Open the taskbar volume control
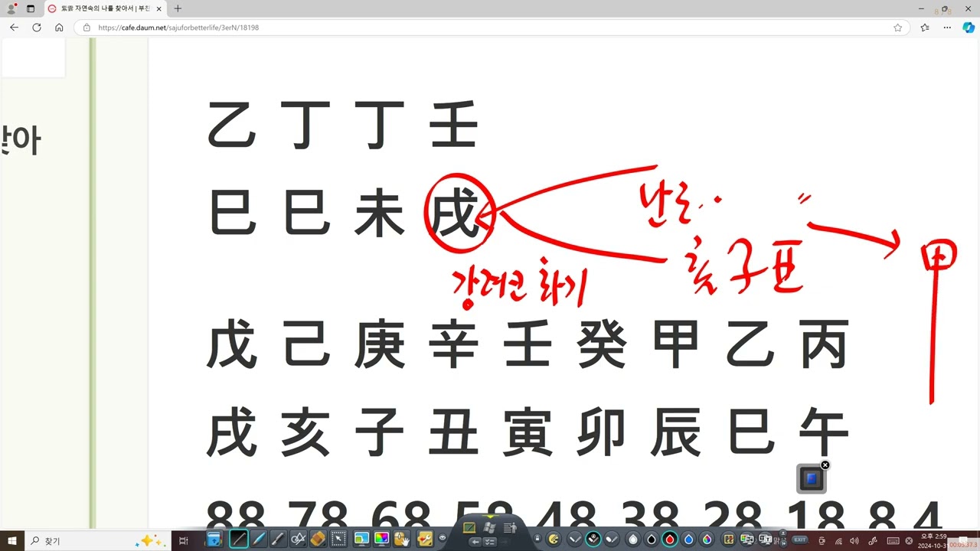This screenshot has width=980, height=551. click(x=854, y=541)
